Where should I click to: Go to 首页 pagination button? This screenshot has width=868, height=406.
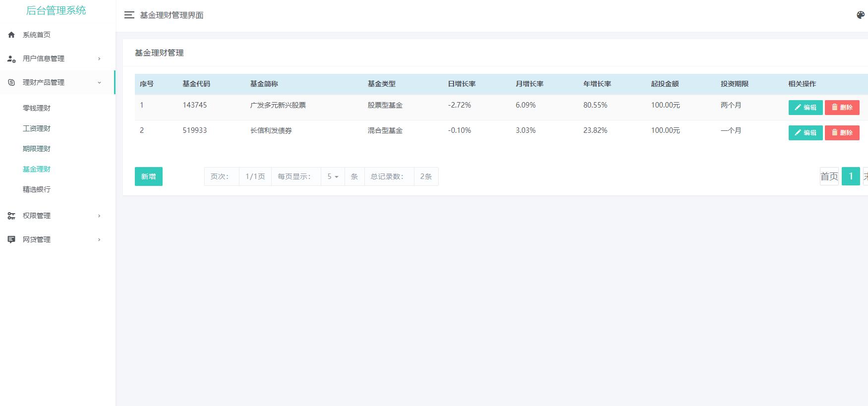point(829,176)
